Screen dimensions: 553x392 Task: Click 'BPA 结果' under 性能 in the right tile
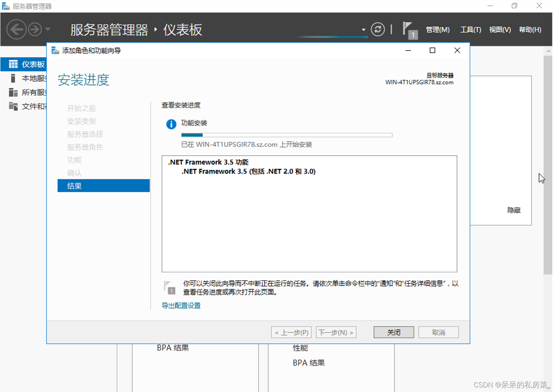[x=308, y=363]
